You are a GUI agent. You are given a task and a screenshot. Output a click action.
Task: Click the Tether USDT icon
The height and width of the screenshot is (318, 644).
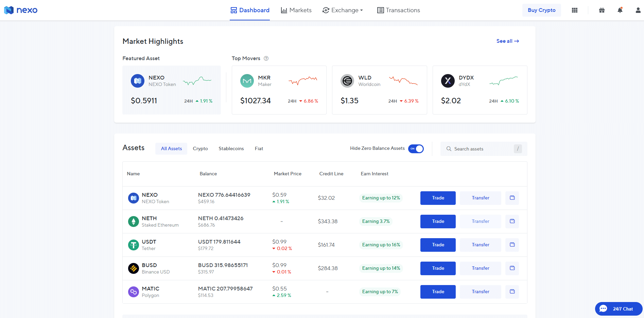tap(134, 245)
